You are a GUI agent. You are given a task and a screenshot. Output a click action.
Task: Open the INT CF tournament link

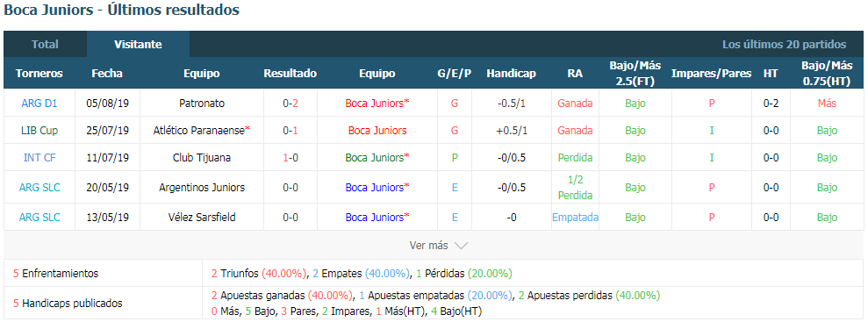click(x=39, y=158)
